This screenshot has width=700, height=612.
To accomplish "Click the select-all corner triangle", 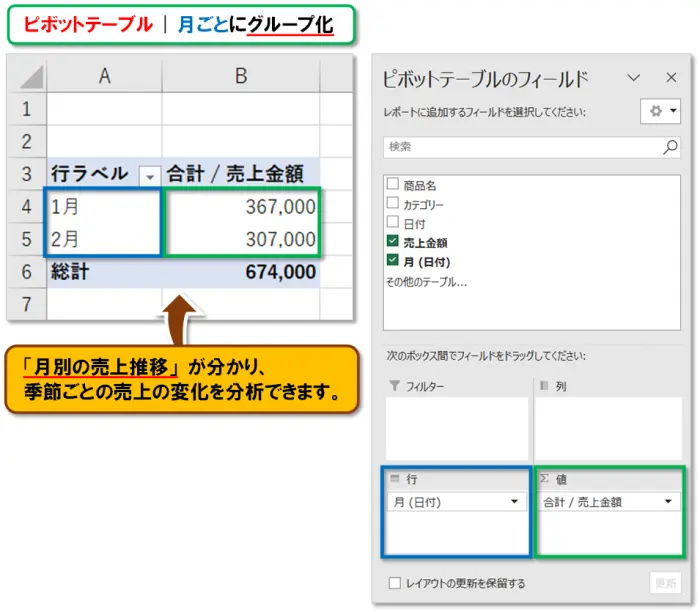I will (32, 77).
